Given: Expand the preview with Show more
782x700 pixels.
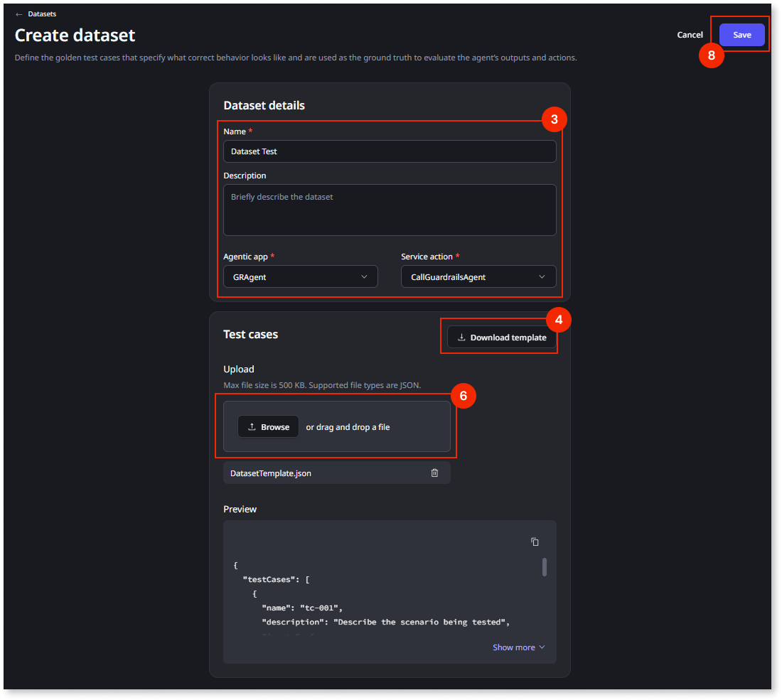Looking at the screenshot, I should point(519,647).
